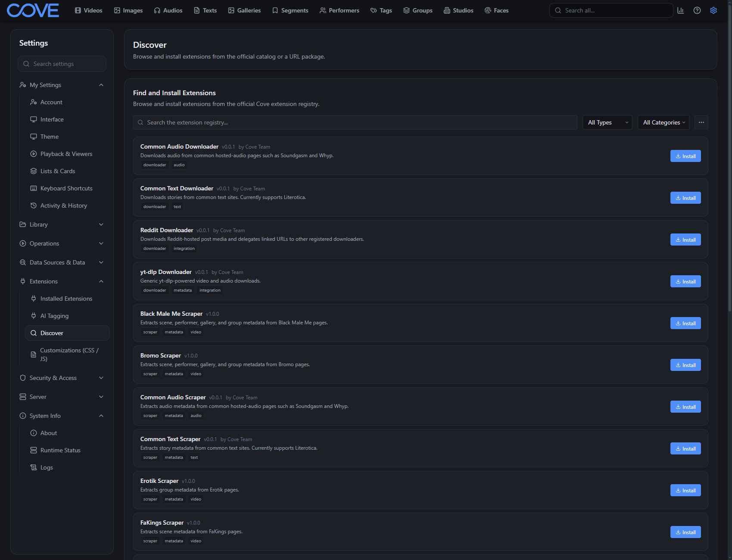Open Theme settings
The image size is (732, 560).
tap(67, 137)
